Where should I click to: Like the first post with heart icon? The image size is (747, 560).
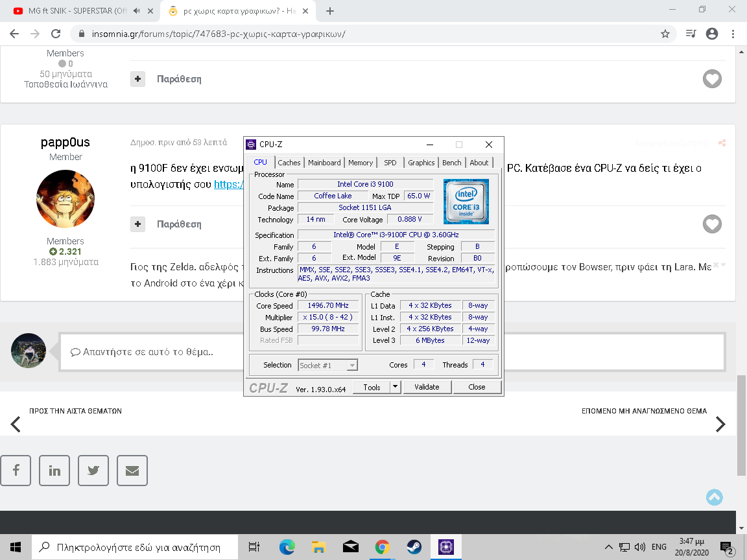coord(712,79)
